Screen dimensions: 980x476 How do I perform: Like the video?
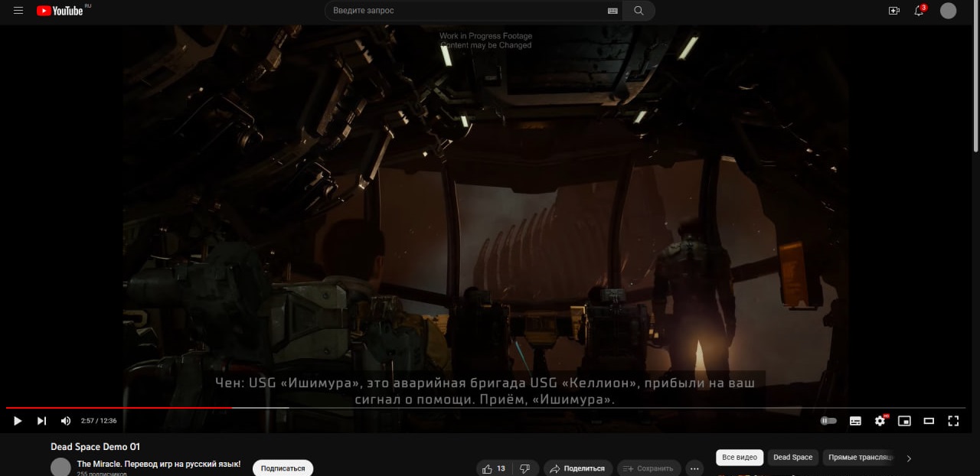(x=494, y=468)
